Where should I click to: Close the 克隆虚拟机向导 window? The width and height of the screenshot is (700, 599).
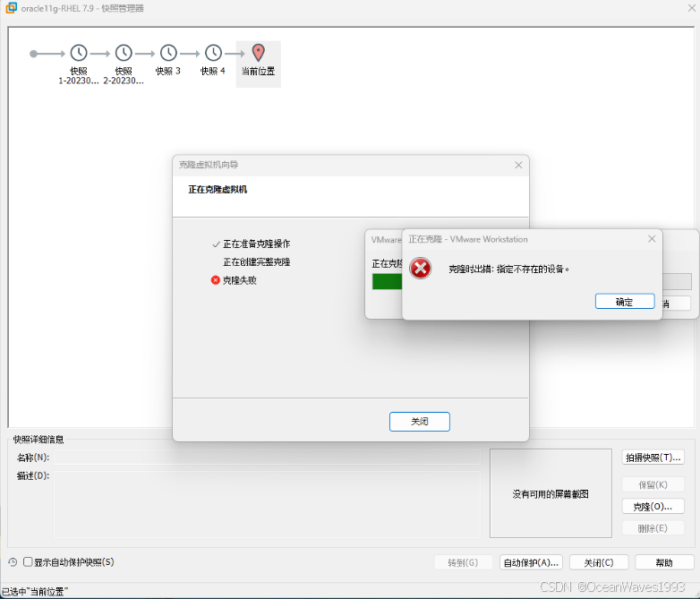[x=518, y=166]
